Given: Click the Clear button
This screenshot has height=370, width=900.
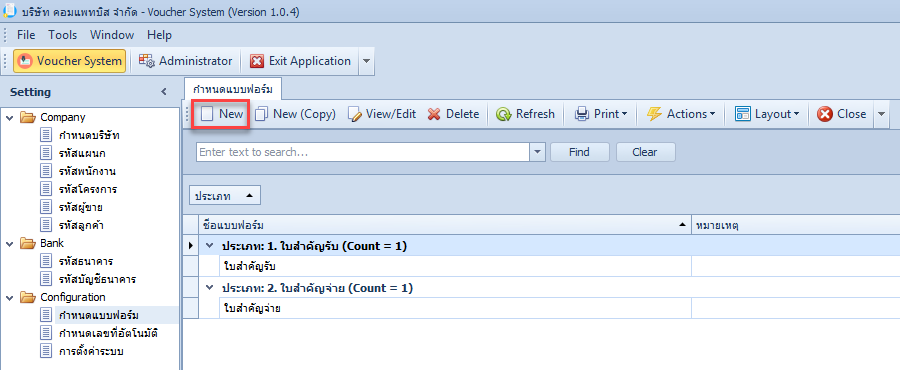Looking at the screenshot, I should pyautogui.click(x=646, y=152).
